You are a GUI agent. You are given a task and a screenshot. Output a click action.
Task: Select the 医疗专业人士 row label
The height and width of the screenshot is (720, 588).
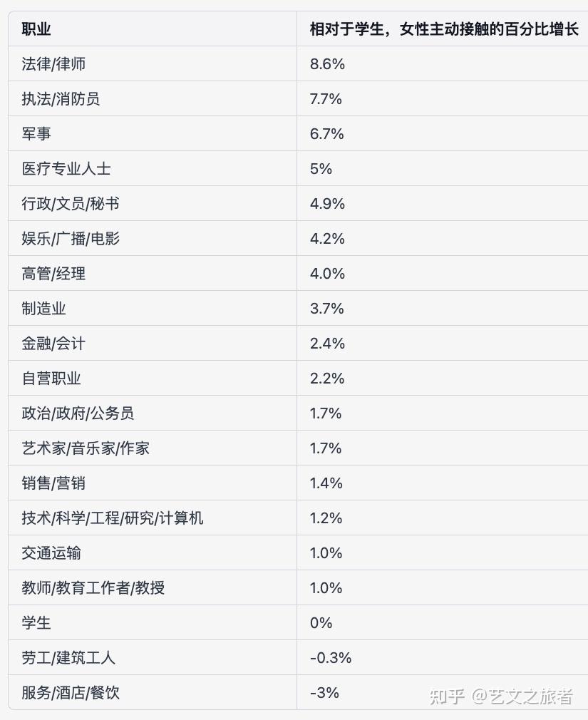tap(66, 168)
